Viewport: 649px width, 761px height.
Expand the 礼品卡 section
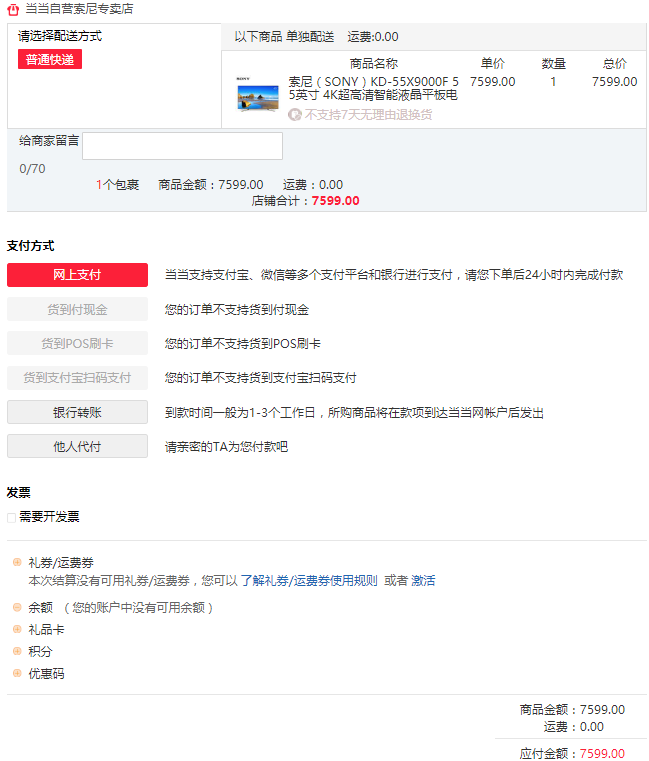tap(17, 629)
